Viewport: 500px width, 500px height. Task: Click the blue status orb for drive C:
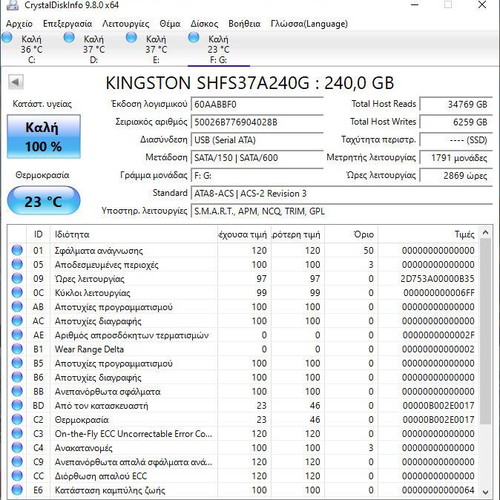[7, 37]
